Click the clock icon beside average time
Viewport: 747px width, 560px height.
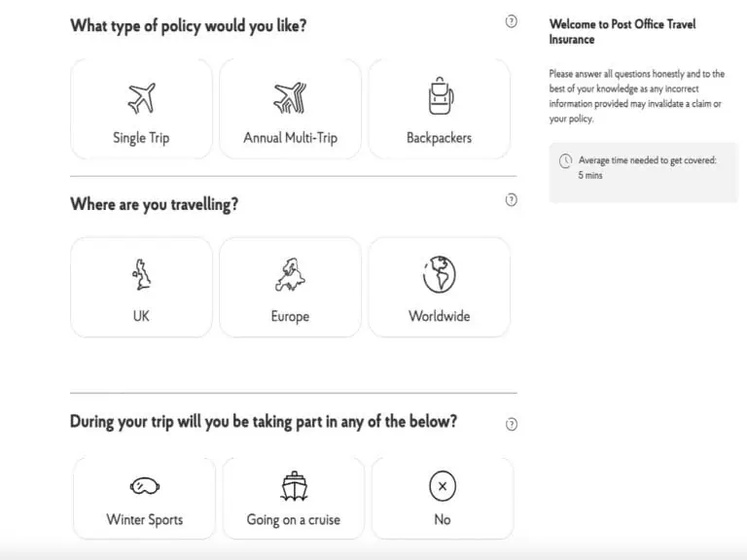(565, 161)
